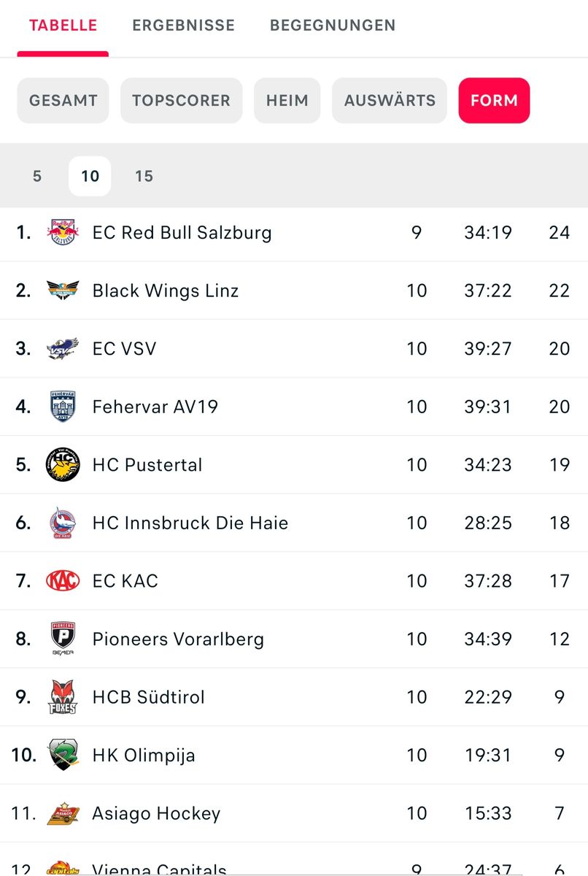Image resolution: width=588 pixels, height=876 pixels.
Task: Switch to the Ergebnisse tab
Action: point(184,26)
